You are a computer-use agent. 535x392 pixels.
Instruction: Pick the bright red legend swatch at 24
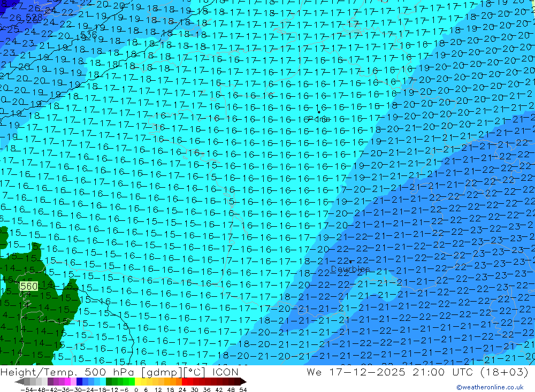click(x=185, y=381)
